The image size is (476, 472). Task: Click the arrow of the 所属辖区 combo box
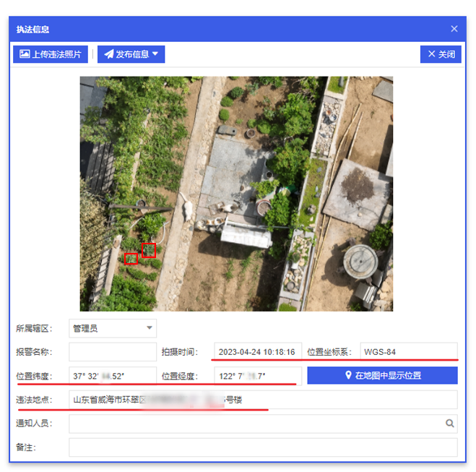[x=150, y=329]
